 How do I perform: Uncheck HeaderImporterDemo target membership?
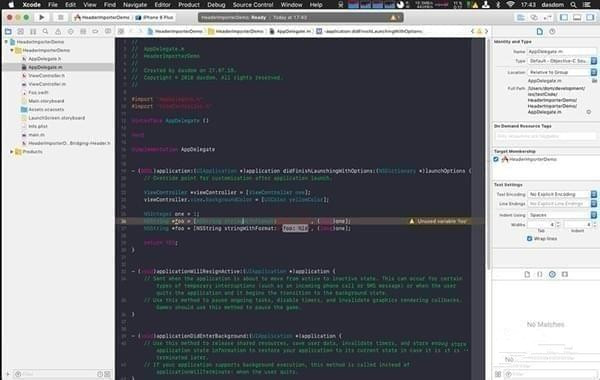click(x=496, y=159)
